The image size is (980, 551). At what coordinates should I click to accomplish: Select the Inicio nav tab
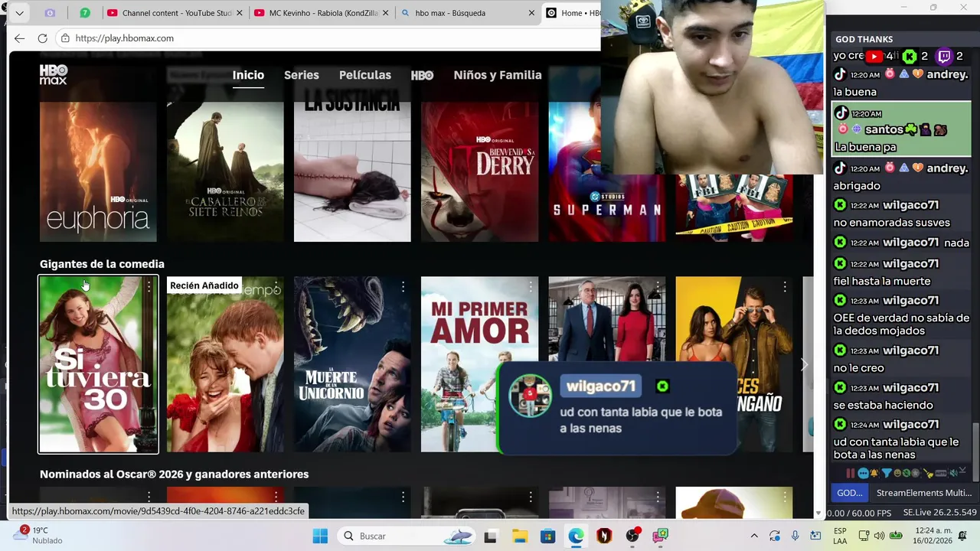click(x=248, y=75)
